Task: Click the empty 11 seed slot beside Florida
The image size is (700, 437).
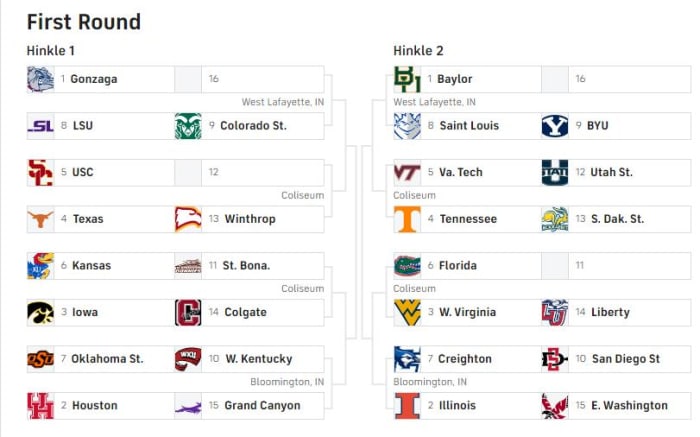Action: 616,266
